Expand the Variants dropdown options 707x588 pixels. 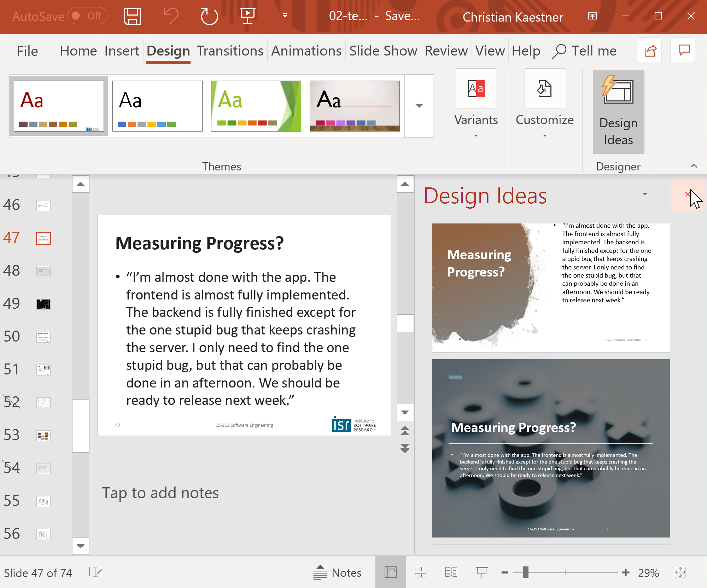pyautogui.click(x=477, y=134)
